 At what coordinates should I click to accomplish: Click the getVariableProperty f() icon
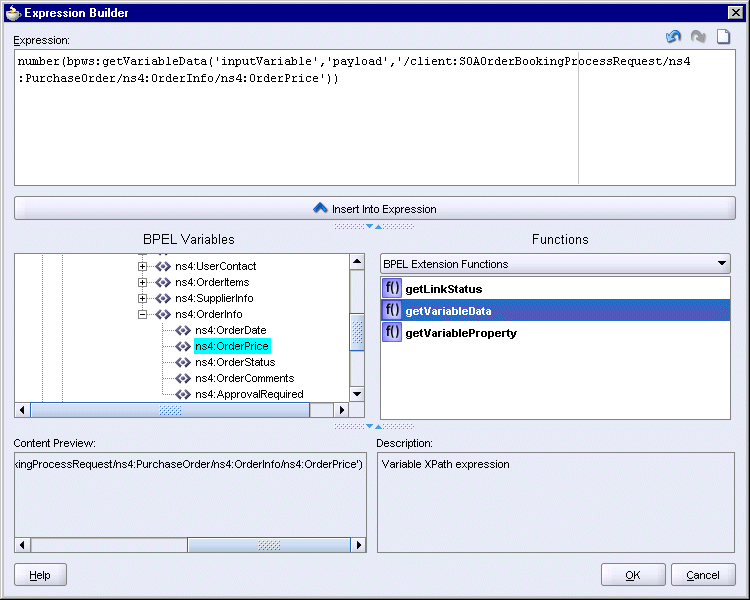392,333
